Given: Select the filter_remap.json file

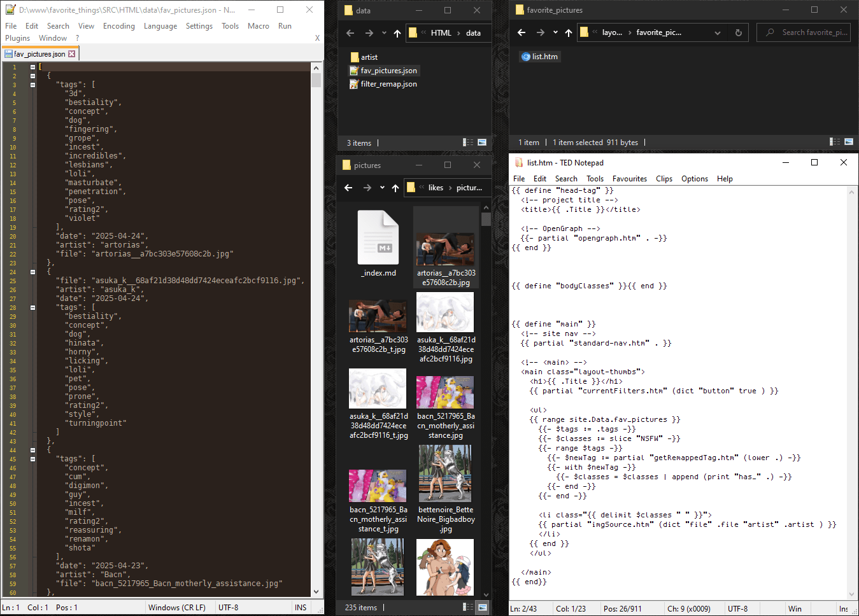Looking at the screenshot, I should [388, 84].
